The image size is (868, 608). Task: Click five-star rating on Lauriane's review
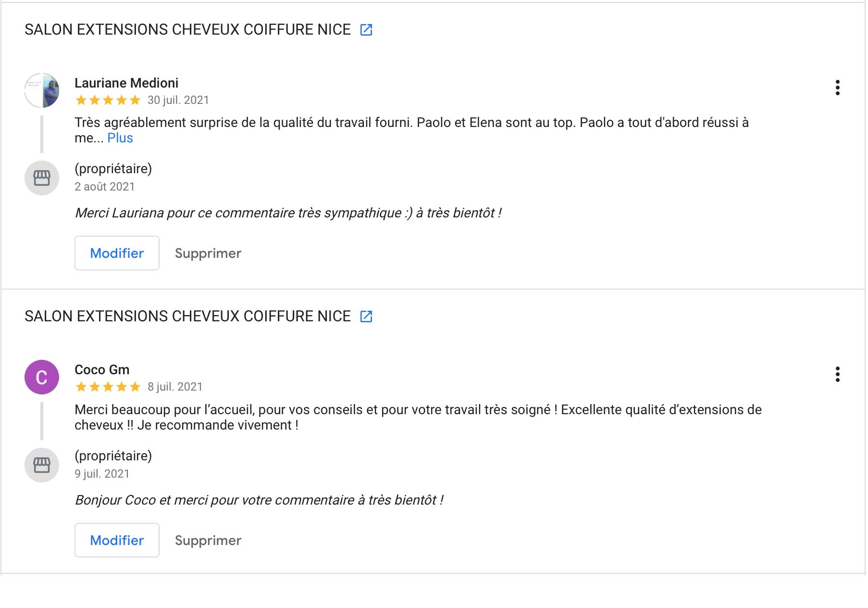[x=108, y=100]
